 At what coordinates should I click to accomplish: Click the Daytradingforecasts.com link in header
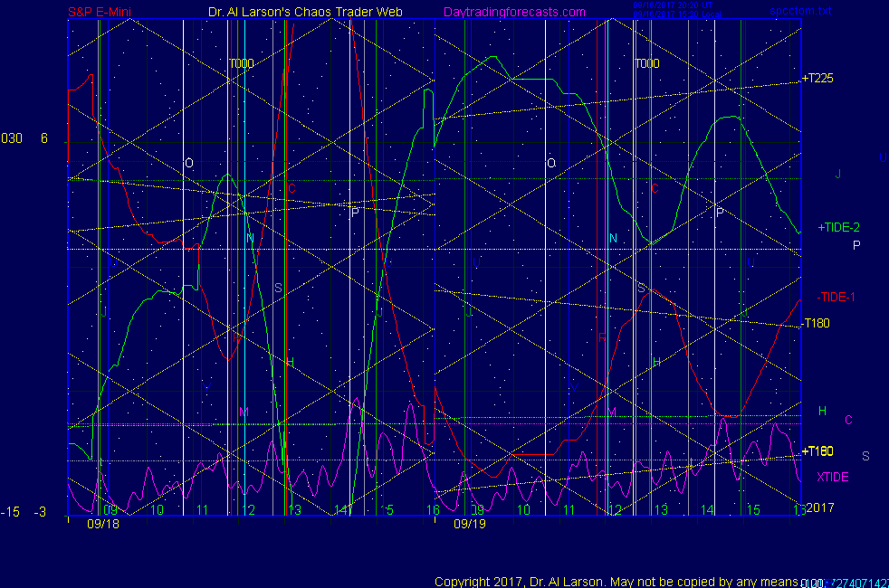(513, 12)
